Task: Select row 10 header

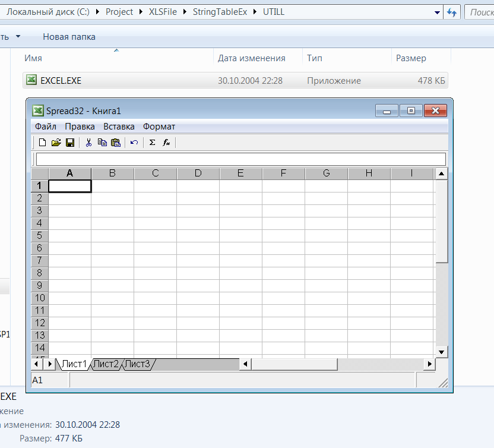Action: coord(40,298)
